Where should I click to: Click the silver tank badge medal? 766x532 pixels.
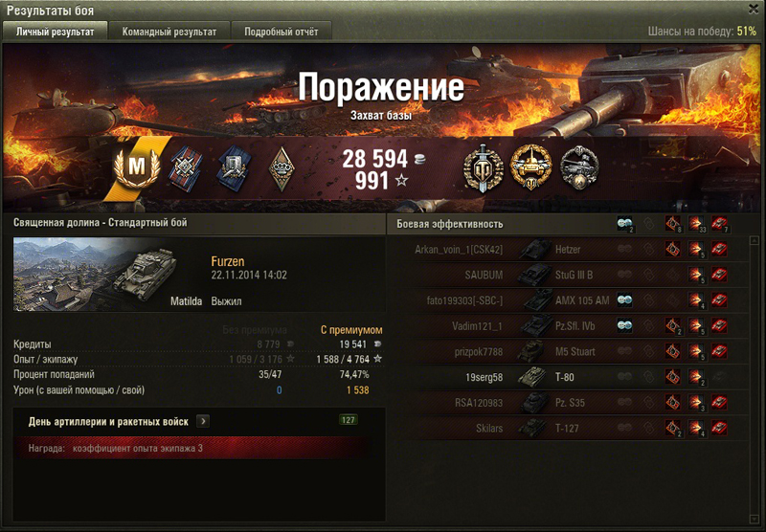pyautogui.click(x=579, y=167)
